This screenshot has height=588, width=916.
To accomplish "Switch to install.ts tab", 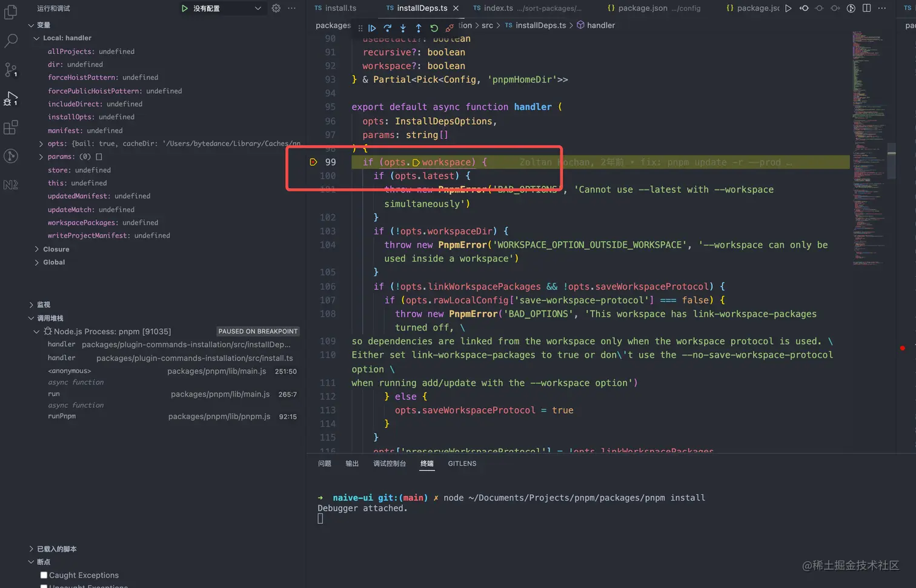I will pos(336,8).
